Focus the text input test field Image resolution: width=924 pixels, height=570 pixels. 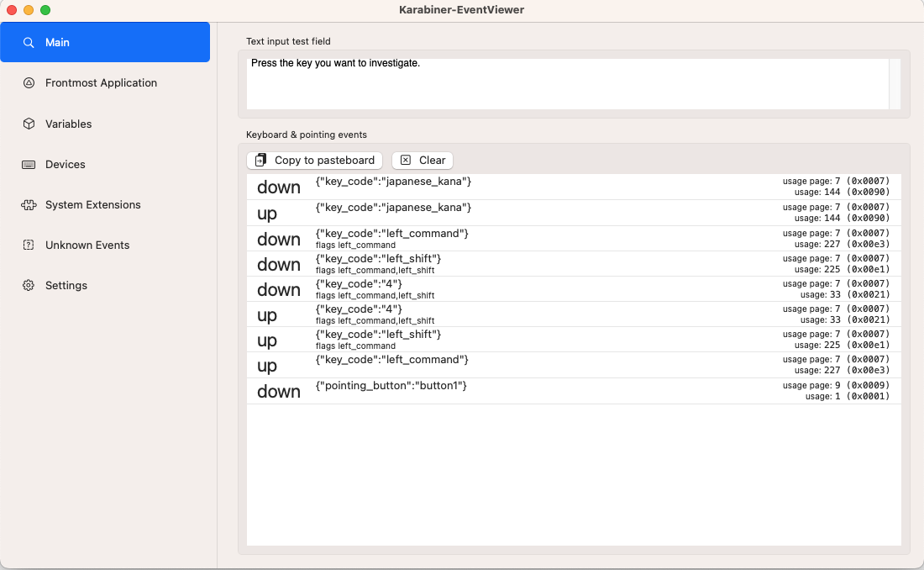point(568,84)
